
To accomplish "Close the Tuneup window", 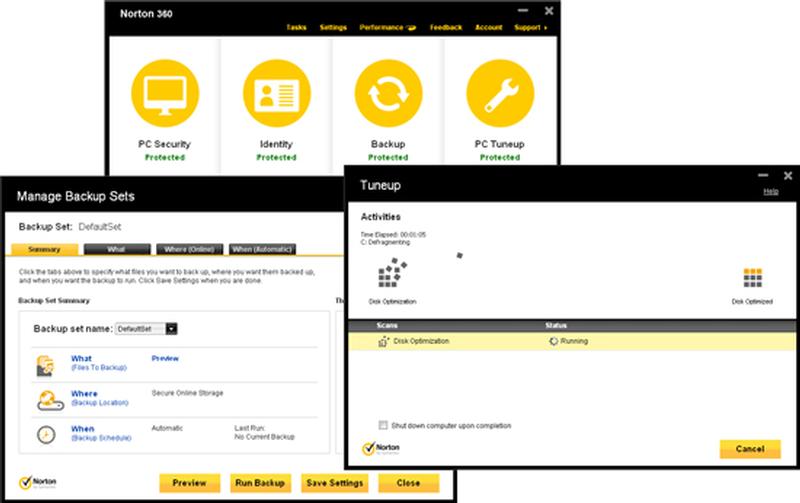I will click(x=788, y=175).
